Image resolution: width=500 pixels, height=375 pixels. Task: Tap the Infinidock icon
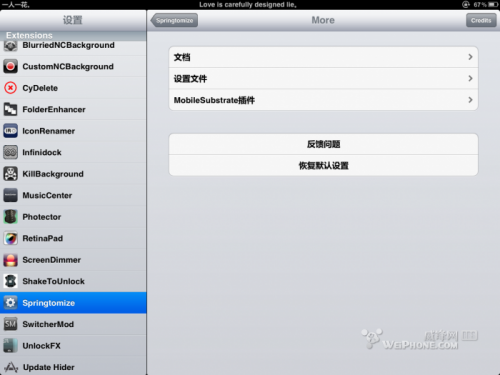point(10,152)
